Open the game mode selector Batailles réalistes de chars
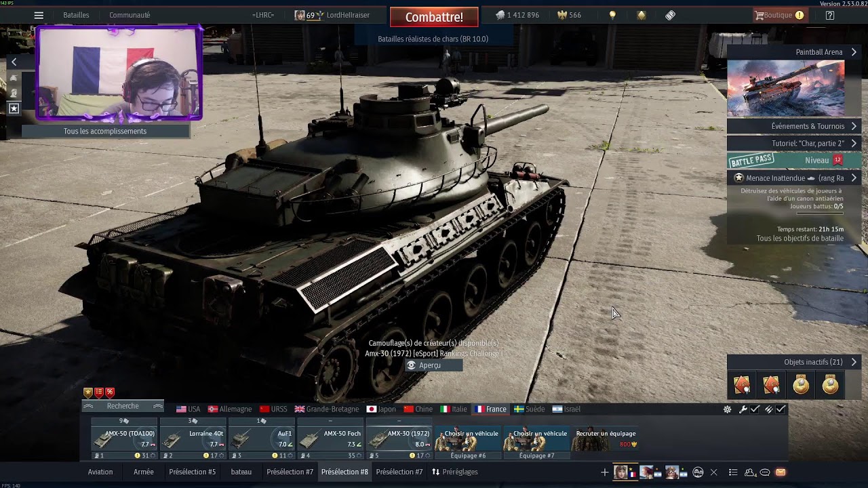The width and height of the screenshot is (868, 488). click(x=433, y=39)
